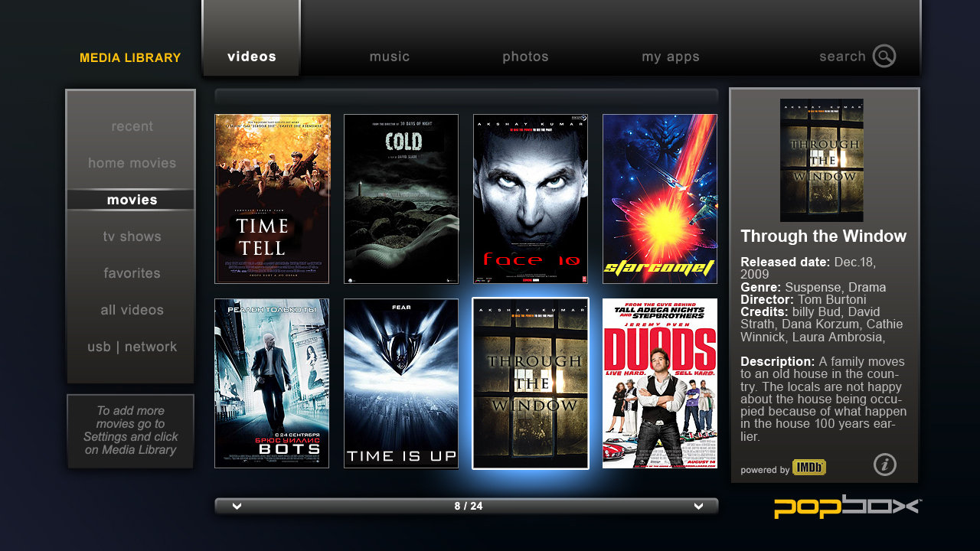Select the Through the Window poster
The image size is (980, 551).
click(x=530, y=383)
